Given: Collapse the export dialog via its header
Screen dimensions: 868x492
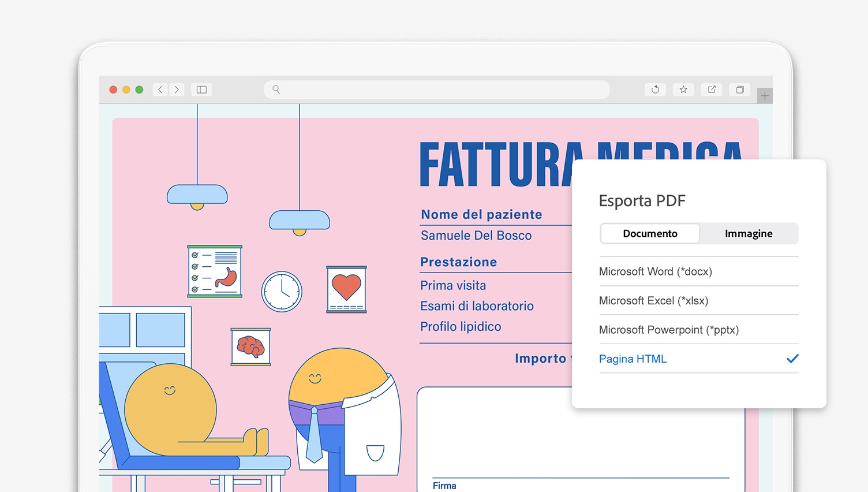Looking at the screenshot, I should [642, 200].
